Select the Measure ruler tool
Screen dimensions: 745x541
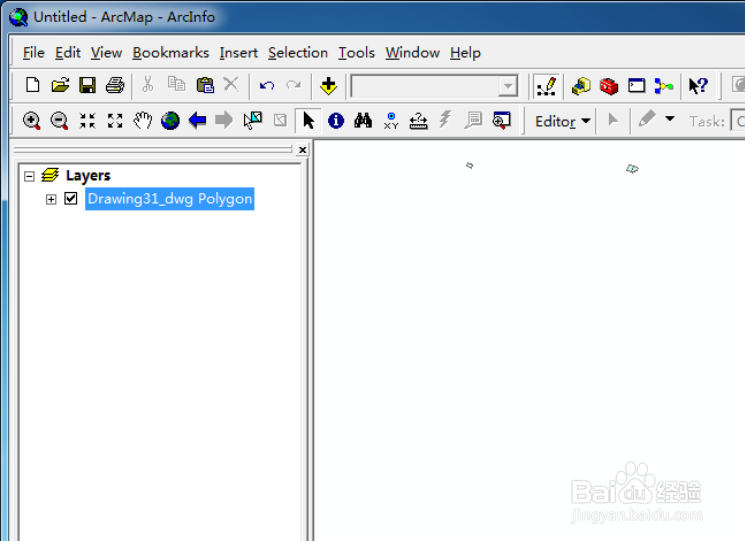pyautogui.click(x=419, y=121)
